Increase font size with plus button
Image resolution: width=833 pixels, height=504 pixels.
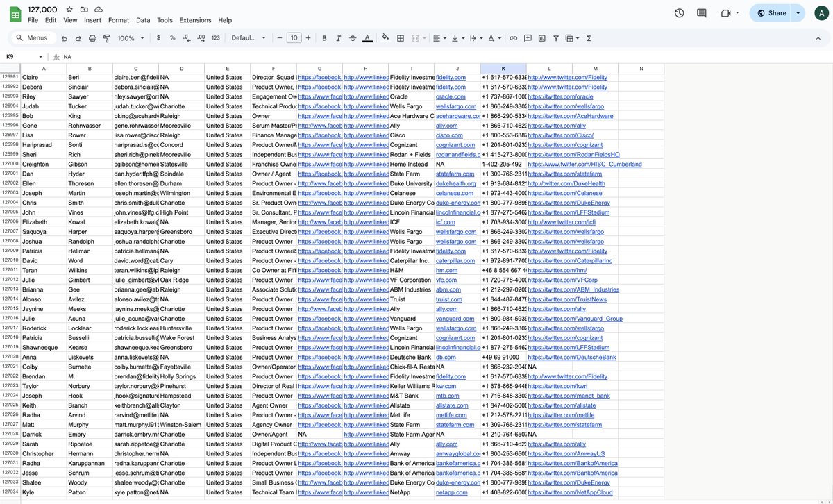[x=308, y=38]
